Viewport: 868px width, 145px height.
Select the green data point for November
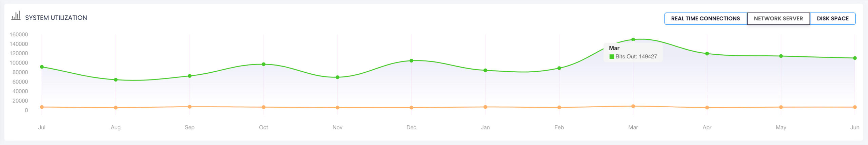(337, 77)
